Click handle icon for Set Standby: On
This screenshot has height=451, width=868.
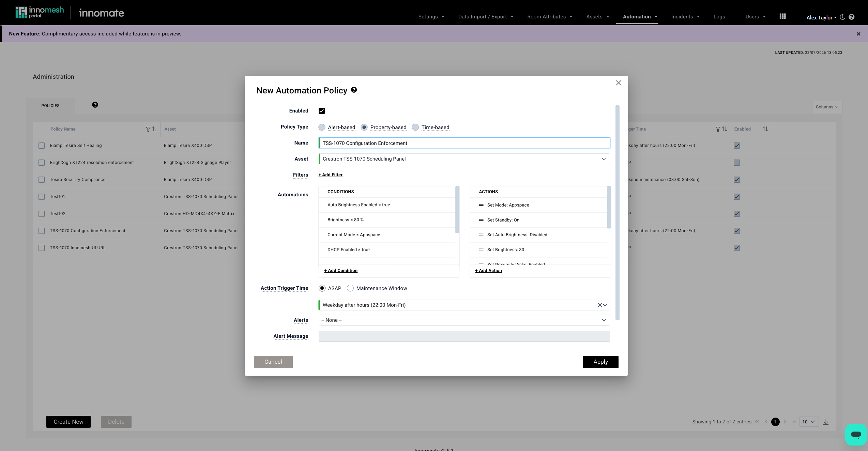pos(481,220)
